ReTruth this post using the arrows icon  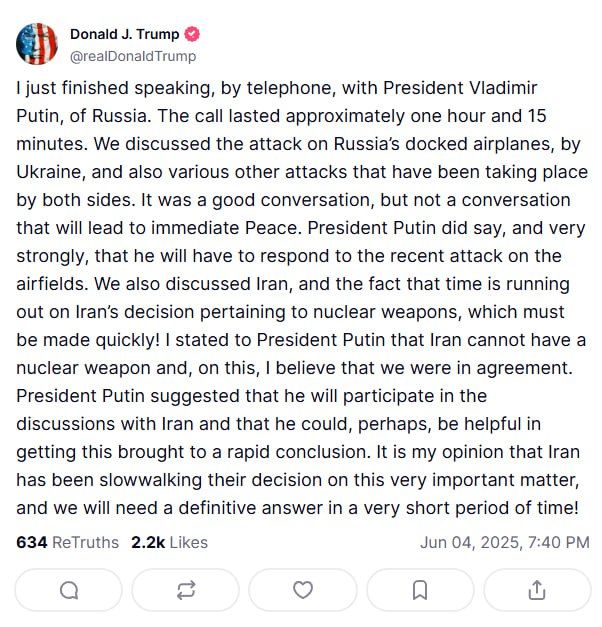coord(186,590)
